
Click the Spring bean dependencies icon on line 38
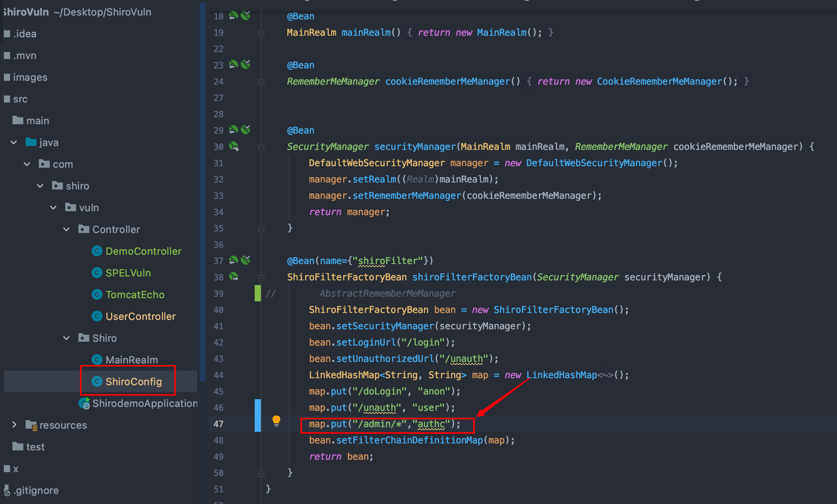[234, 277]
